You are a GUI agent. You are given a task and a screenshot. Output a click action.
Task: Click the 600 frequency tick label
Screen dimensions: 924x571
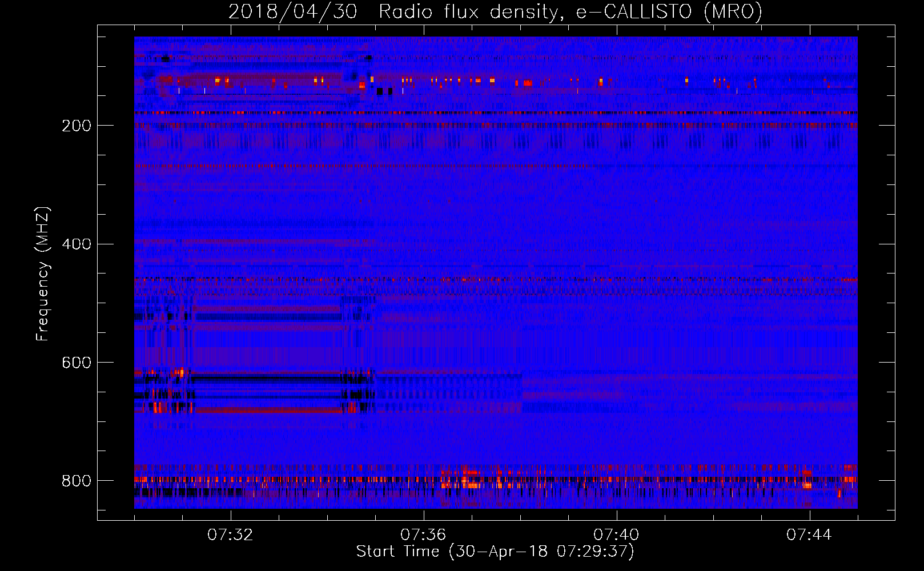click(77, 363)
